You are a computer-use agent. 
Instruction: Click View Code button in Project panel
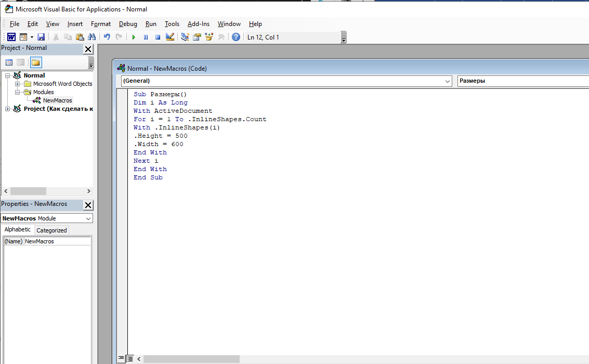(9, 62)
